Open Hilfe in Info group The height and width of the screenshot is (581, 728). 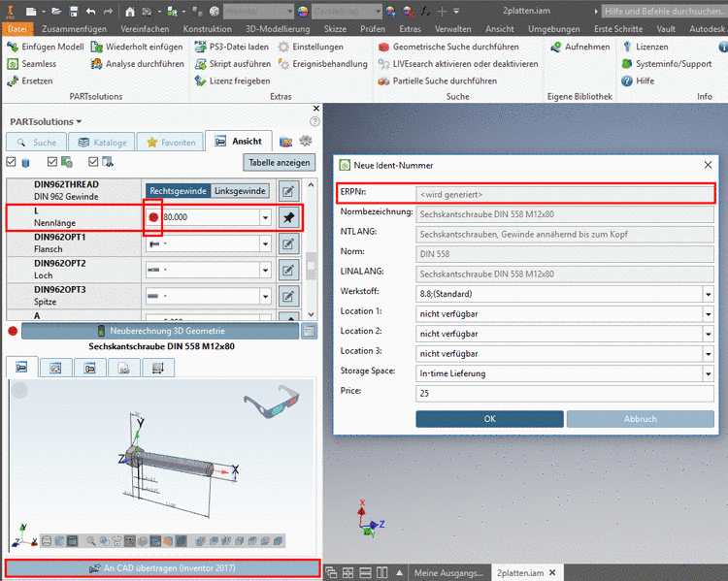coord(638,81)
